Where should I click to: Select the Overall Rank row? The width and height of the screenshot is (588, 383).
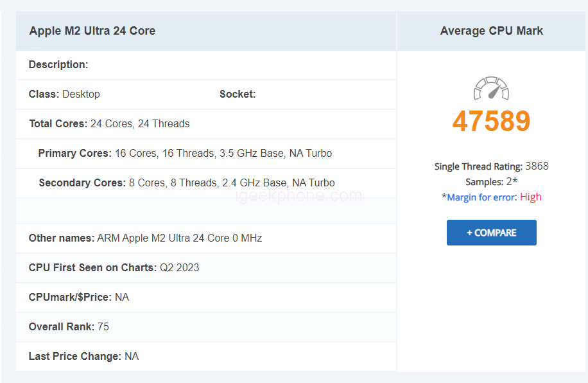coord(69,326)
